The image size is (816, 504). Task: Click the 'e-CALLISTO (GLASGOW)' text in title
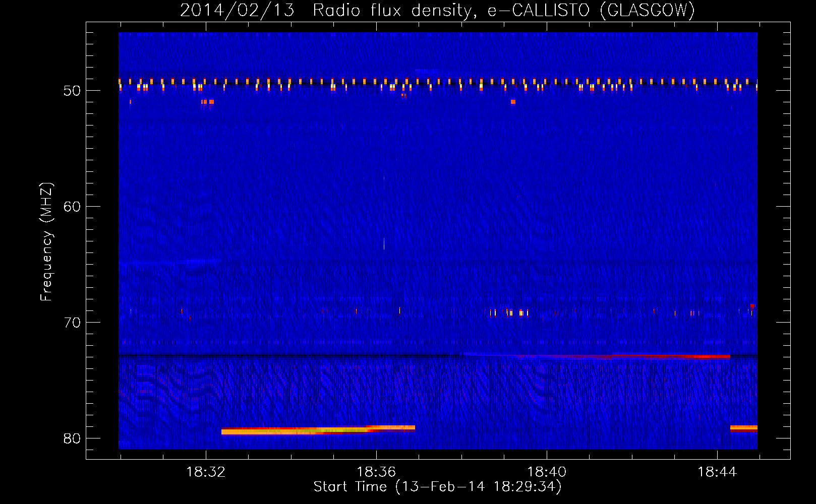pyautogui.click(x=591, y=10)
